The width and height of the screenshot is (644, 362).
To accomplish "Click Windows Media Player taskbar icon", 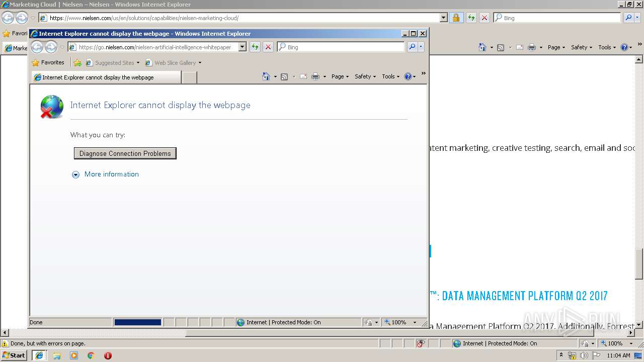I will pos(74,355).
